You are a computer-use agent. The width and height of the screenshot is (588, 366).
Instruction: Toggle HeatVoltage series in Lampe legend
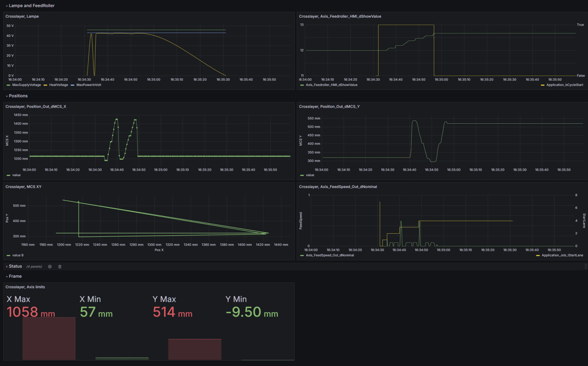58,85
